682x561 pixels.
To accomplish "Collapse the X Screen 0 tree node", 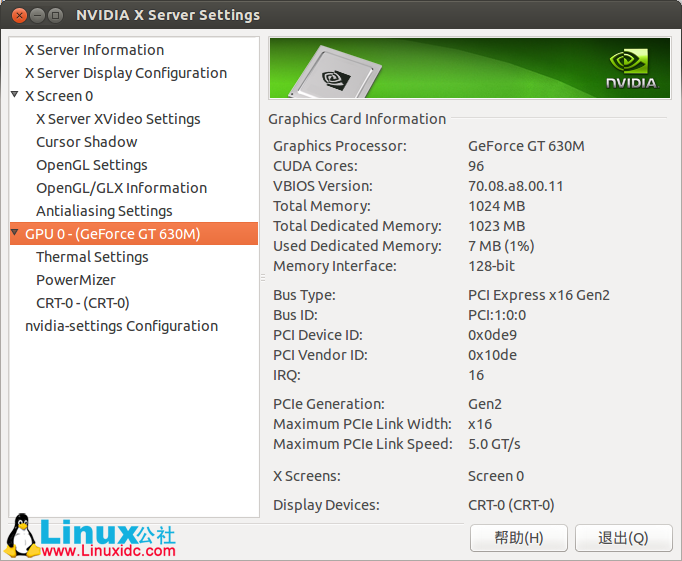I will point(15,95).
